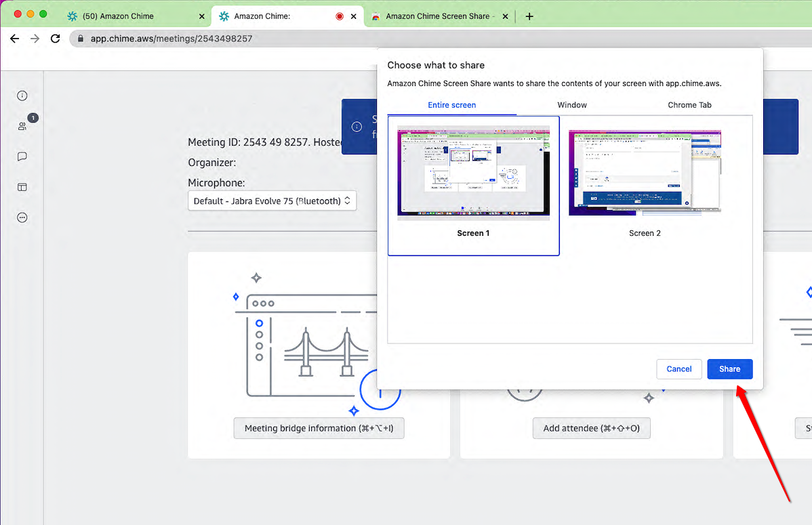The image size is (812, 525).
Task: Open the attendees roster icon
Action: pos(22,126)
